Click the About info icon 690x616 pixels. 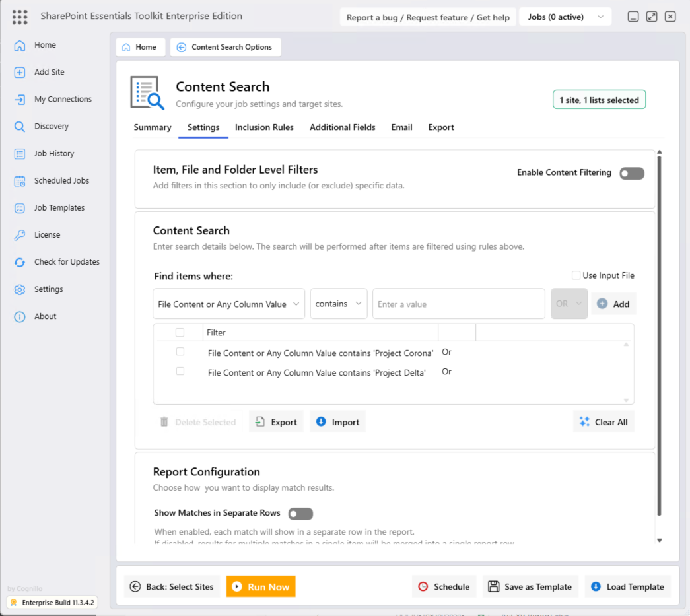point(20,316)
